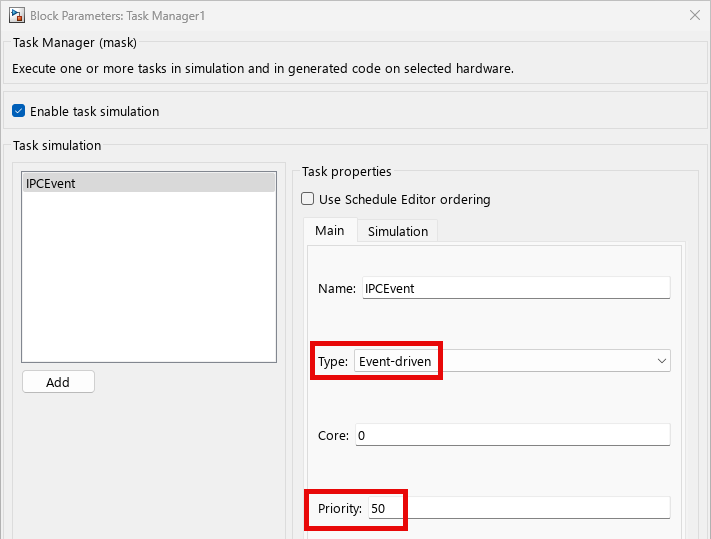
Task: Click the Simulink block icon in title bar
Action: click(x=17, y=15)
